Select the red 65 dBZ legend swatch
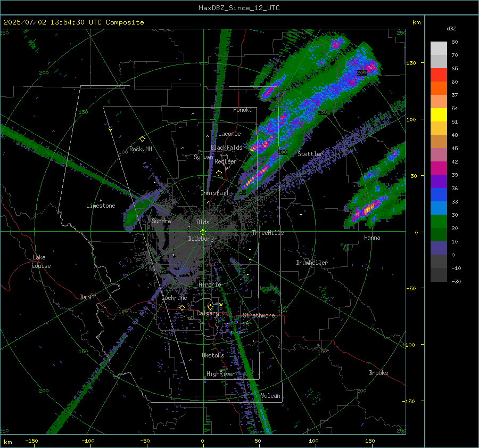The height and width of the screenshot is (448, 479). pos(439,75)
